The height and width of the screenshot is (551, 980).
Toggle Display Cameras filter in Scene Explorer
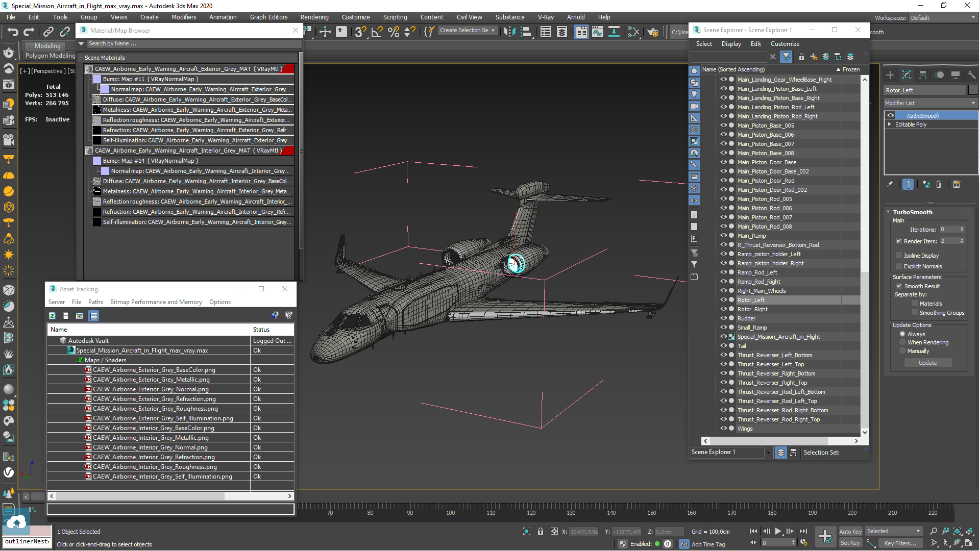pyautogui.click(x=694, y=106)
